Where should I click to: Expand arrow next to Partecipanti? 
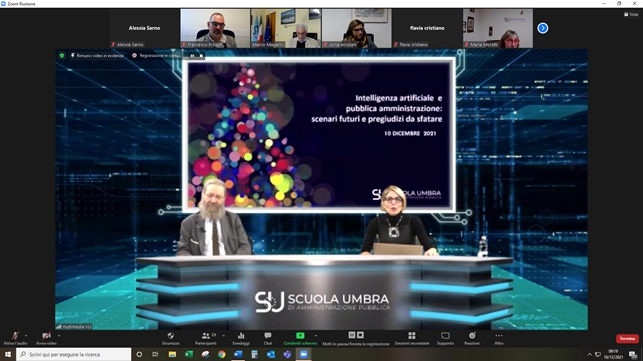pyautogui.click(x=223, y=336)
